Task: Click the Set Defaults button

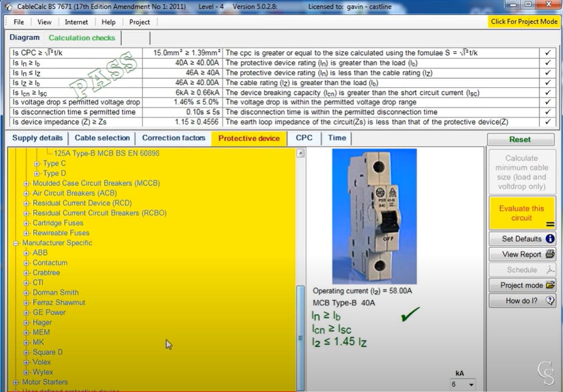Action: [x=522, y=239]
